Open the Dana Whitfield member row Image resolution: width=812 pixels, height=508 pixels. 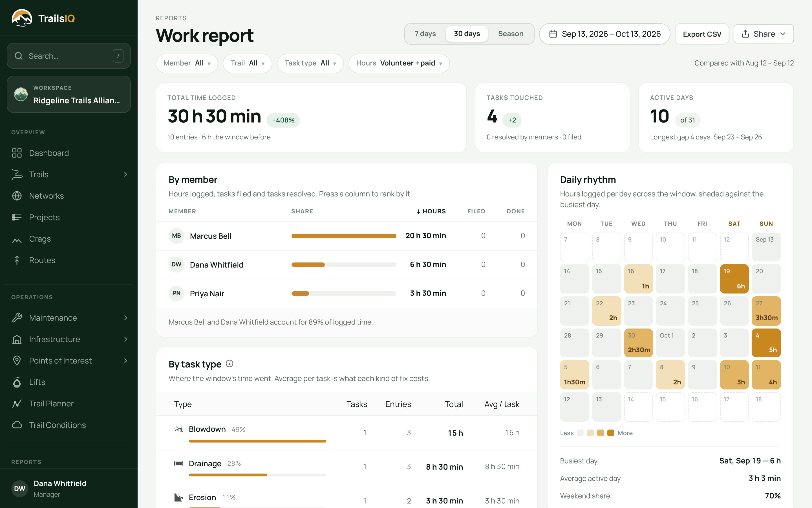pos(347,265)
